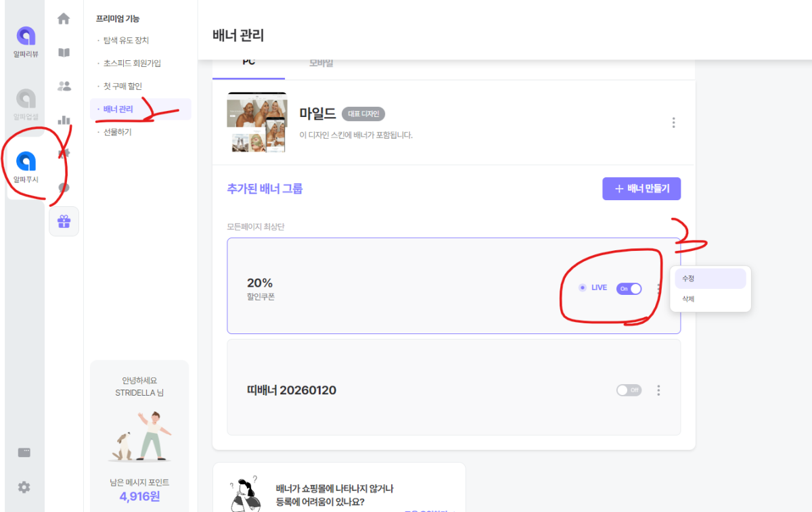Open 탐색 유도 장치 menu item
The image size is (812, 512).
tap(126, 41)
